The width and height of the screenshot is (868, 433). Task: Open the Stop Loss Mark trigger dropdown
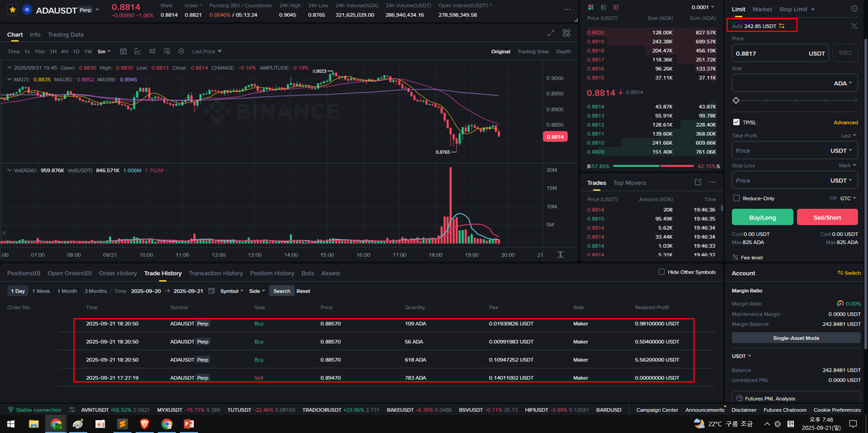pos(847,165)
